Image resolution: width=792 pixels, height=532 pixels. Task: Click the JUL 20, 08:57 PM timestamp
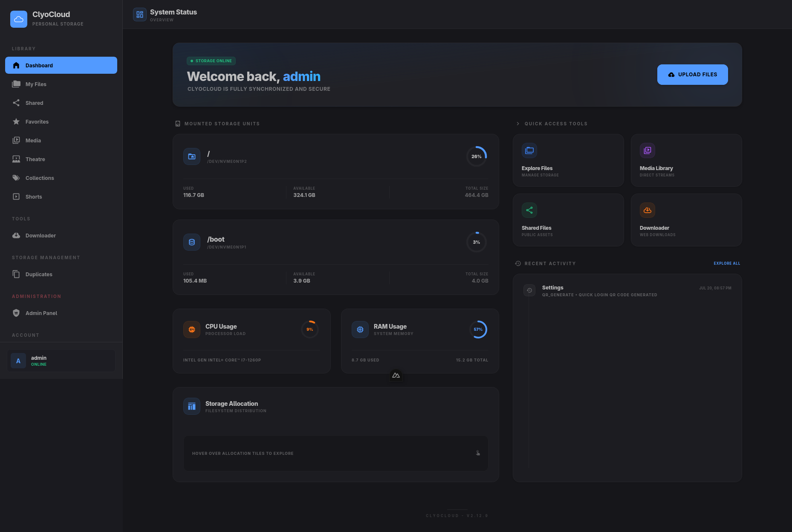pos(715,288)
